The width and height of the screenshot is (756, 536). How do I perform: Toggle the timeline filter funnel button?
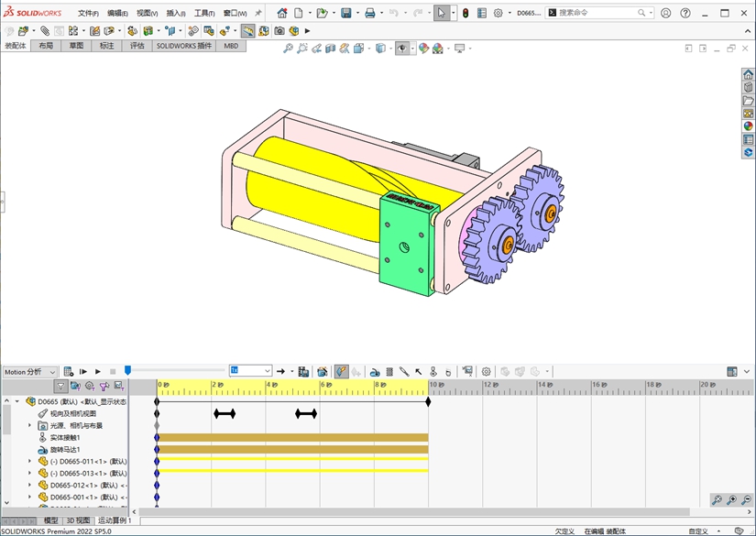pyautogui.click(x=60, y=387)
